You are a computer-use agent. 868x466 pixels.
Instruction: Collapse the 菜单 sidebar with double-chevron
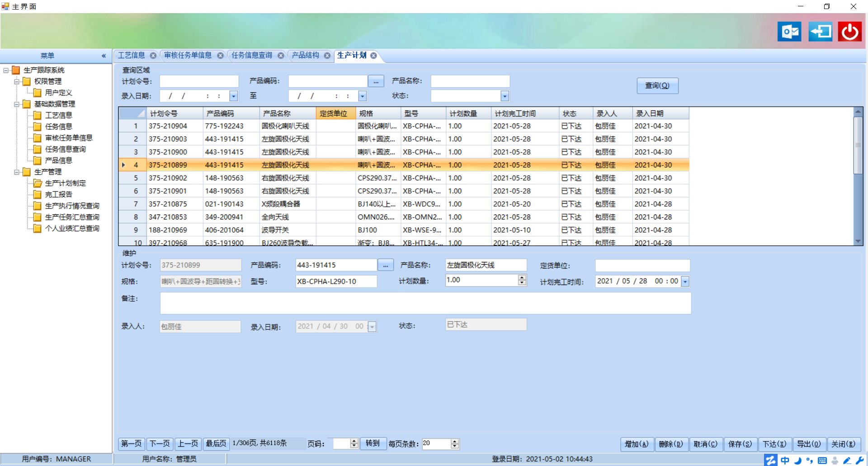click(104, 56)
